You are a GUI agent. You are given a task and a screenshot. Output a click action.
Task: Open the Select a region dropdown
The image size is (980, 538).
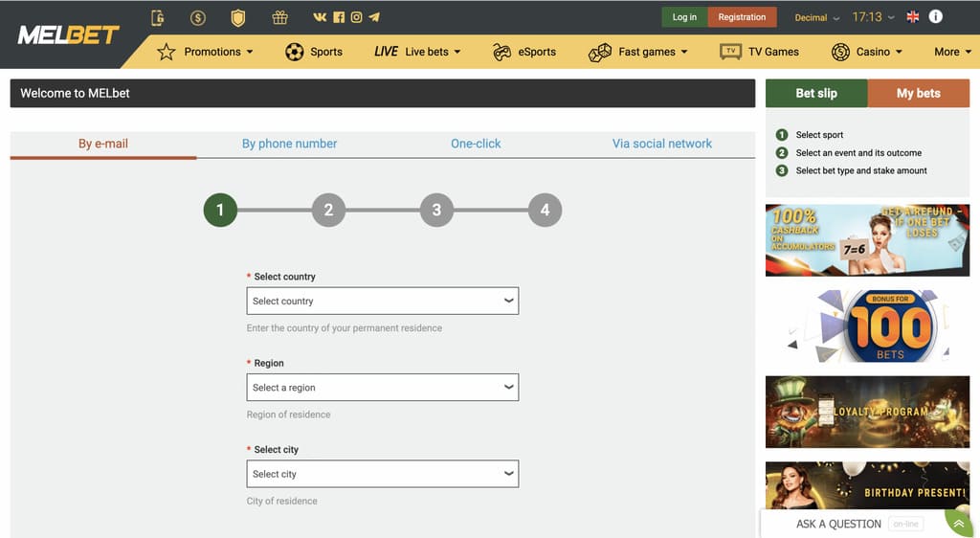pyautogui.click(x=383, y=388)
